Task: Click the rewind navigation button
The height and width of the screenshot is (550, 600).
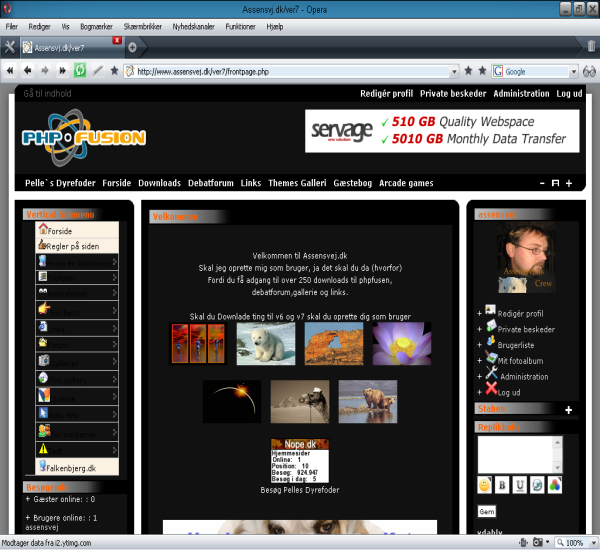Action: 10,70
